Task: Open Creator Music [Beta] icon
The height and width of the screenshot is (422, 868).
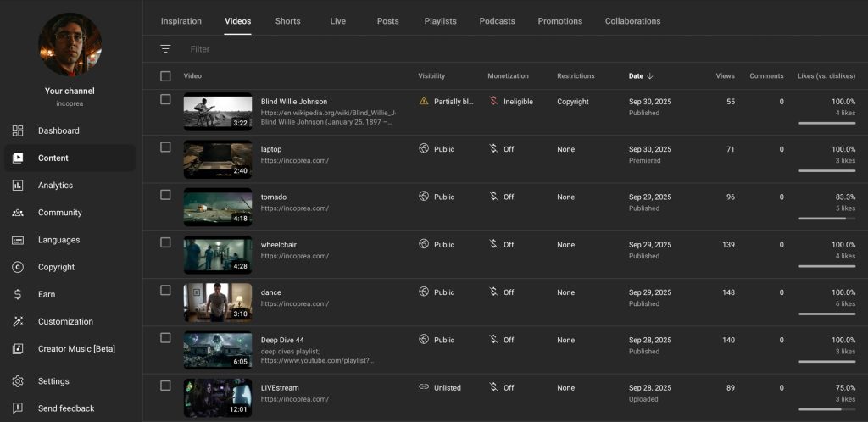Action: coord(18,348)
